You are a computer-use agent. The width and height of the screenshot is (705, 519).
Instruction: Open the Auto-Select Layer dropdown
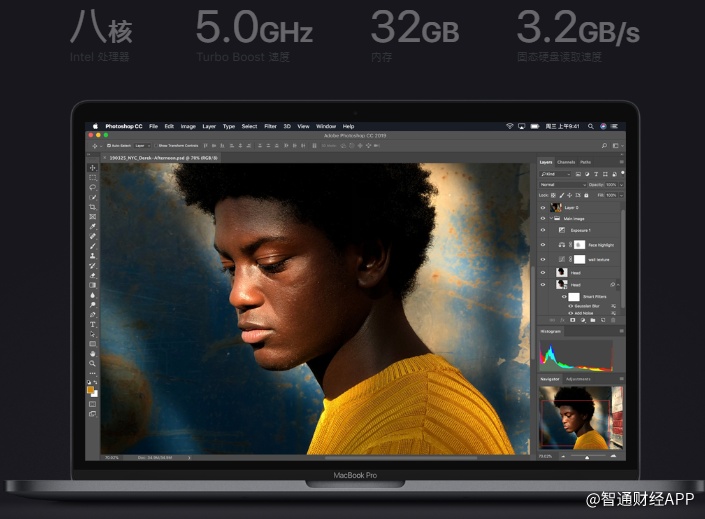click(142, 145)
